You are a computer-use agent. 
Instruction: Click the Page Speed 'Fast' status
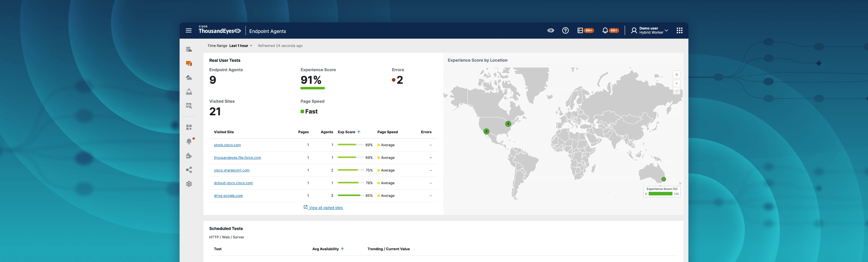click(x=309, y=112)
